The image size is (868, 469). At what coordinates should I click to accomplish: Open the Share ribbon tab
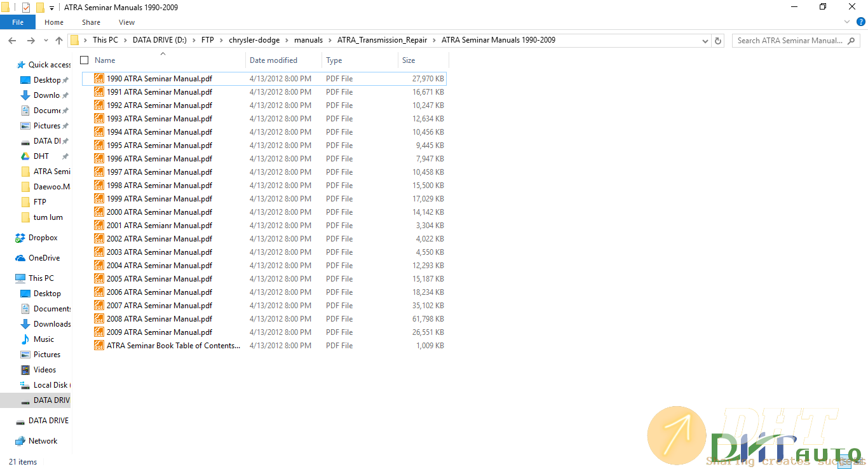coord(91,22)
